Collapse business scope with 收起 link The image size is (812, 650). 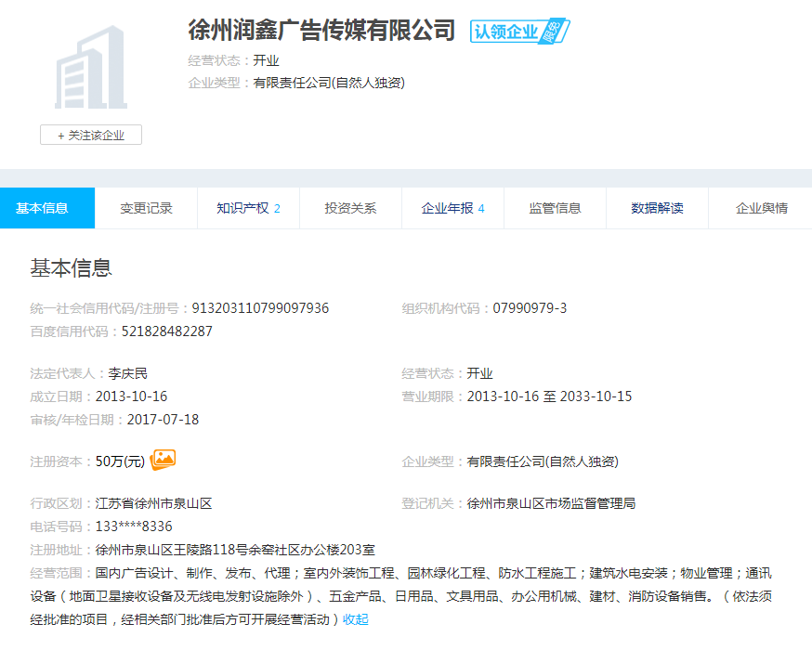coord(356,619)
